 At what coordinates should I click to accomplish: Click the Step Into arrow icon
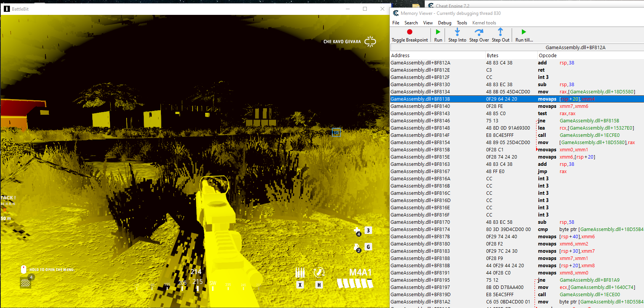pos(457,32)
